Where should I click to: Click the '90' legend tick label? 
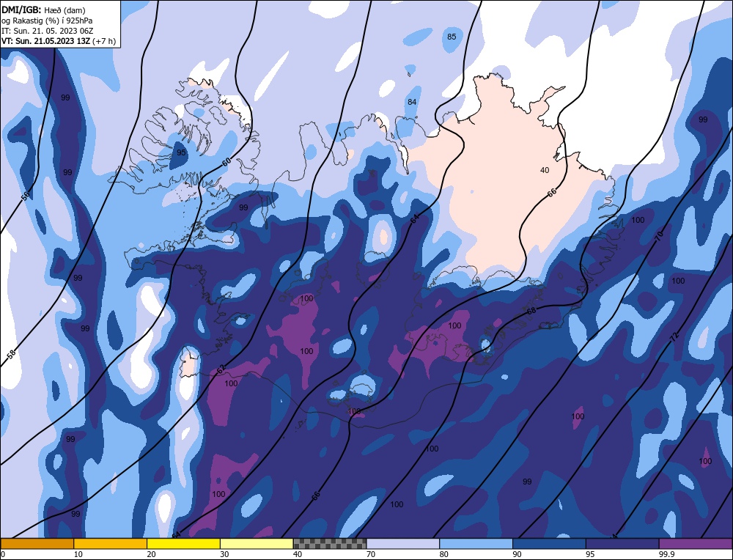[517, 554]
